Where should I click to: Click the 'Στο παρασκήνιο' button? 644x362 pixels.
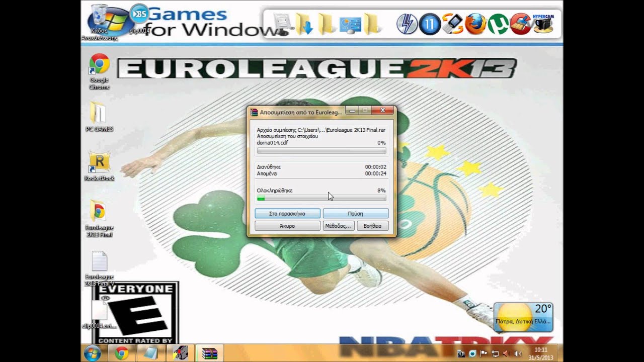pos(287,214)
